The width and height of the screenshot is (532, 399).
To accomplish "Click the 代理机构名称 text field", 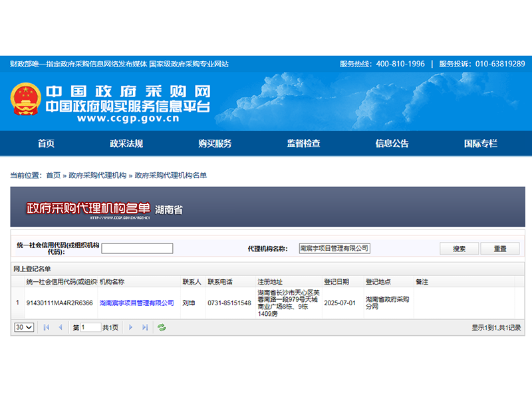I will tap(334, 249).
